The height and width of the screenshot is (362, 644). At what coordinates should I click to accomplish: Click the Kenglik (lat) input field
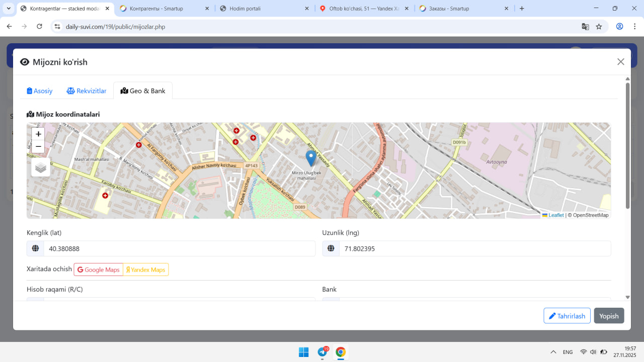[x=179, y=248]
